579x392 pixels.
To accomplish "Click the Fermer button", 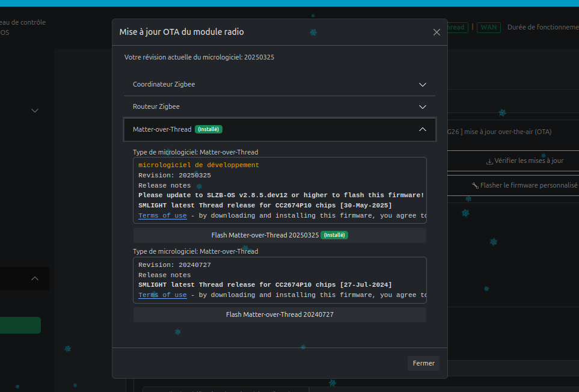I will click(423, 363).
